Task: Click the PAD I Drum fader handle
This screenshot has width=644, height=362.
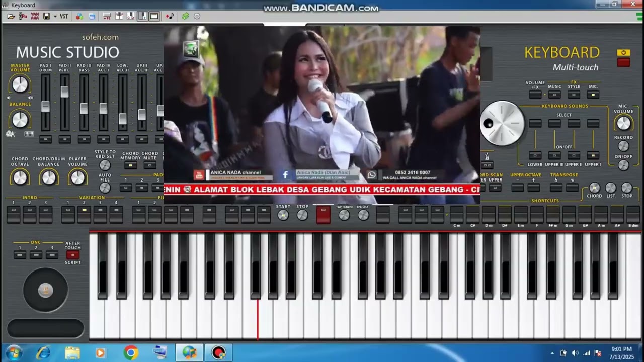Action: click(45, 106)
